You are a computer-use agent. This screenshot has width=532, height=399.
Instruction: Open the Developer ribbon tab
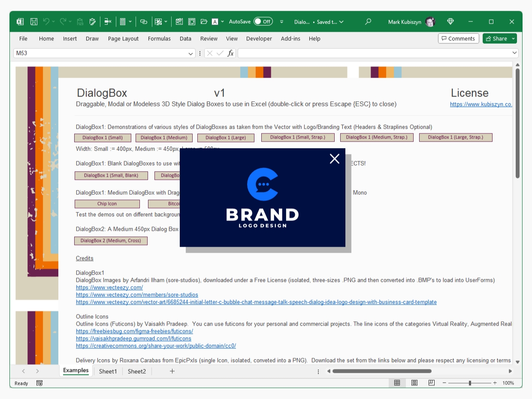pyautogui.click(x=259, y=39)
